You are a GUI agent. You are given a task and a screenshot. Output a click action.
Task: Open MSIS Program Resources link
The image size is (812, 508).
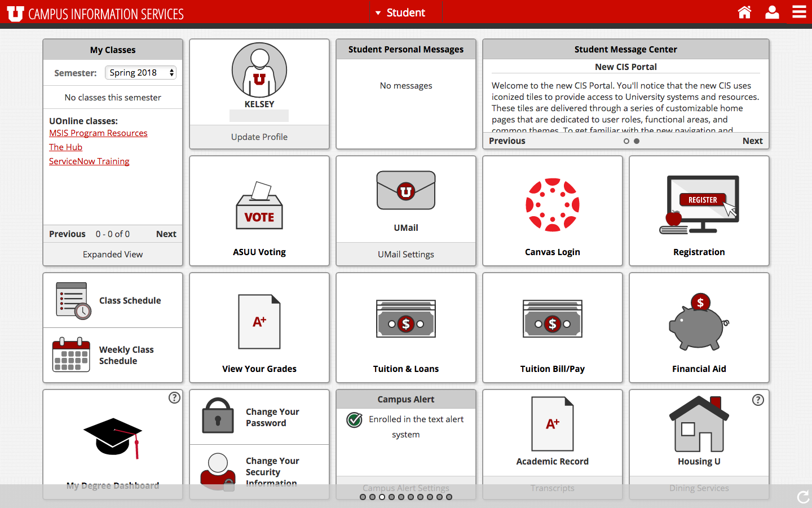[x=98, y=133]
